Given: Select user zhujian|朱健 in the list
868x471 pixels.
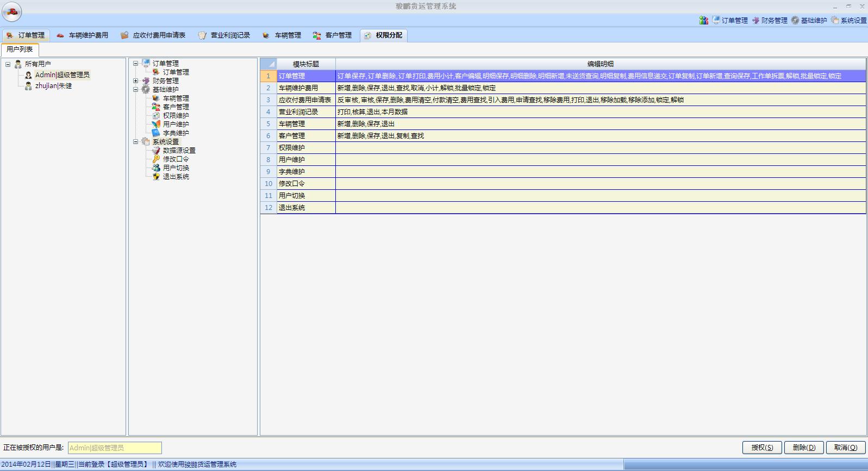Looking at the screenshot, I should coord(53,86).
